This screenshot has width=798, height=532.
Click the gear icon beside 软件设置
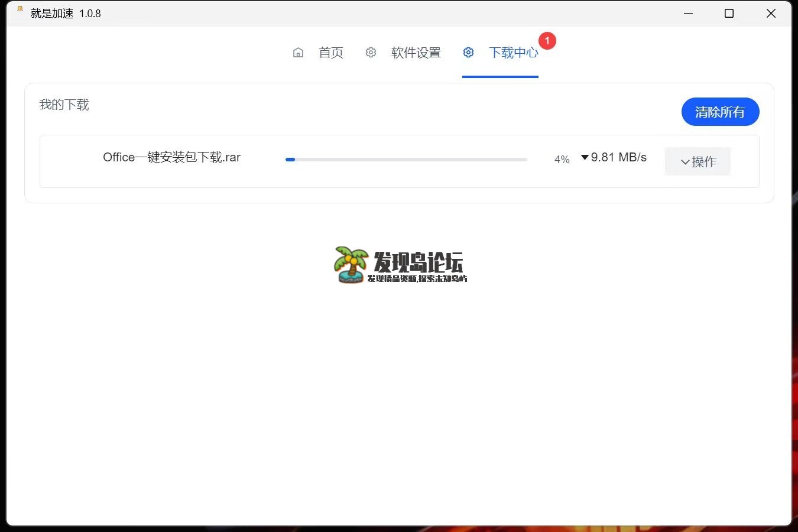tap(371, 53)
